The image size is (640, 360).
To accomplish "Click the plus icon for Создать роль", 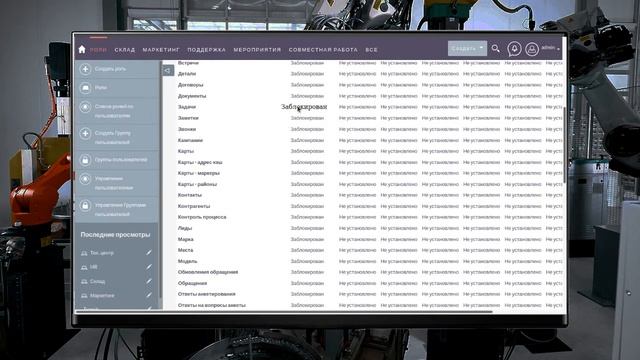I will (85, 69).
